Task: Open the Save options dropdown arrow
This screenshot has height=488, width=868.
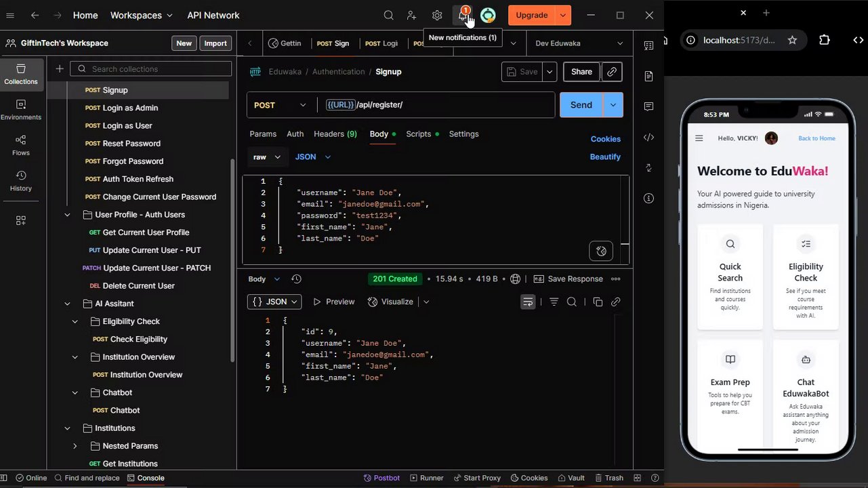Action: 550,72
